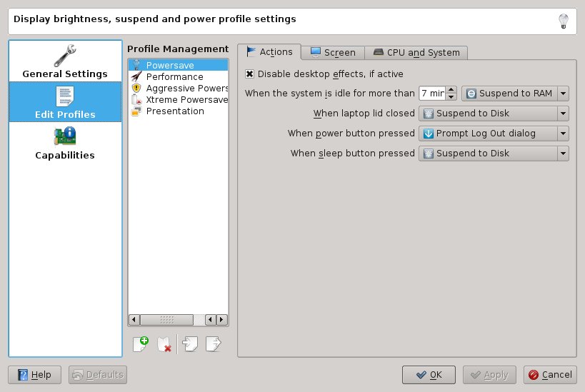Click the export profiles icon
585x392 pixels.
click(x=213, y=343)
